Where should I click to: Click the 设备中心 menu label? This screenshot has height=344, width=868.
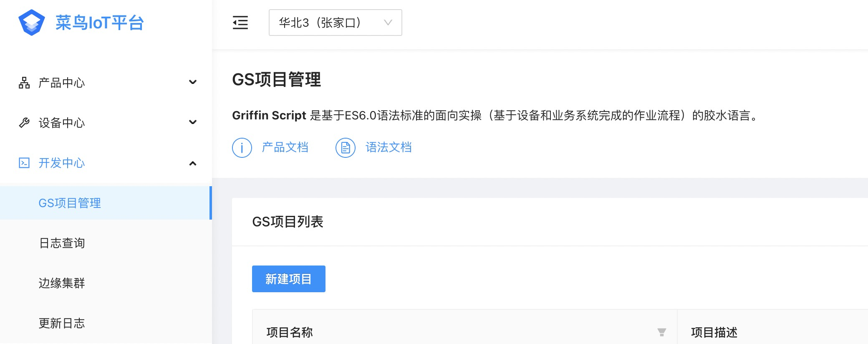(x=62, y=123)
